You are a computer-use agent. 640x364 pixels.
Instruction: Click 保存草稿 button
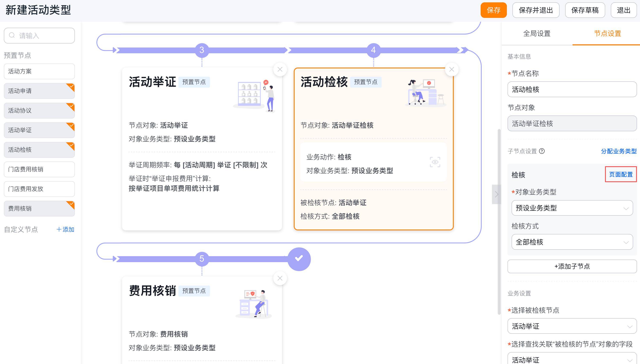tap(585, 10)
